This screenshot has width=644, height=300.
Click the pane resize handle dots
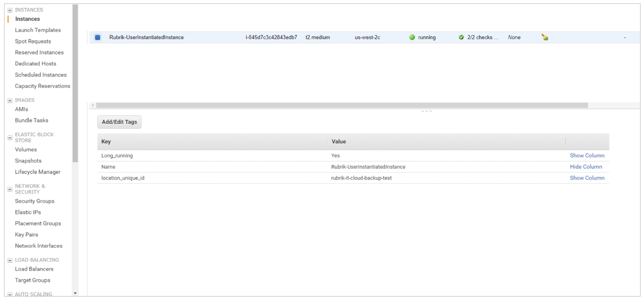click(426, 111)
